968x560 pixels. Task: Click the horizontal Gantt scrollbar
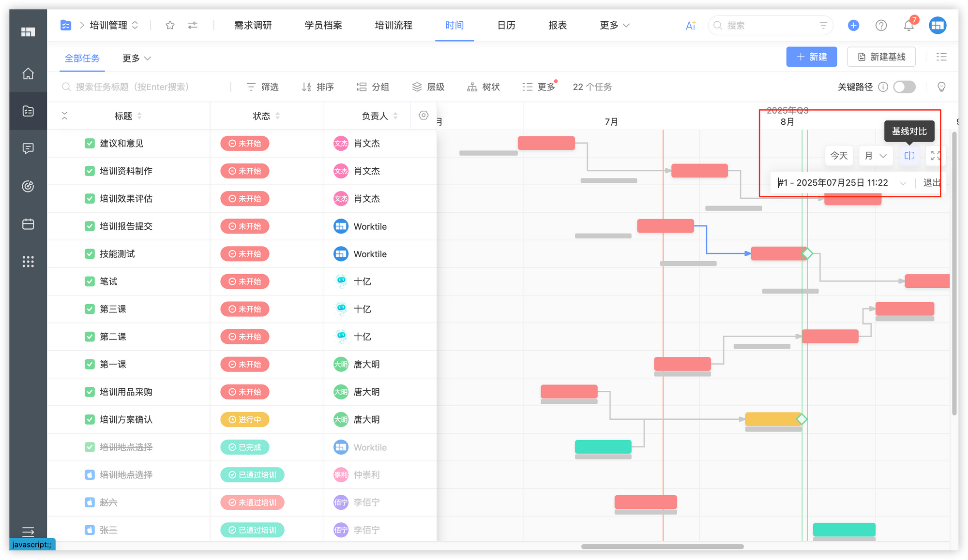pos(662,546)
